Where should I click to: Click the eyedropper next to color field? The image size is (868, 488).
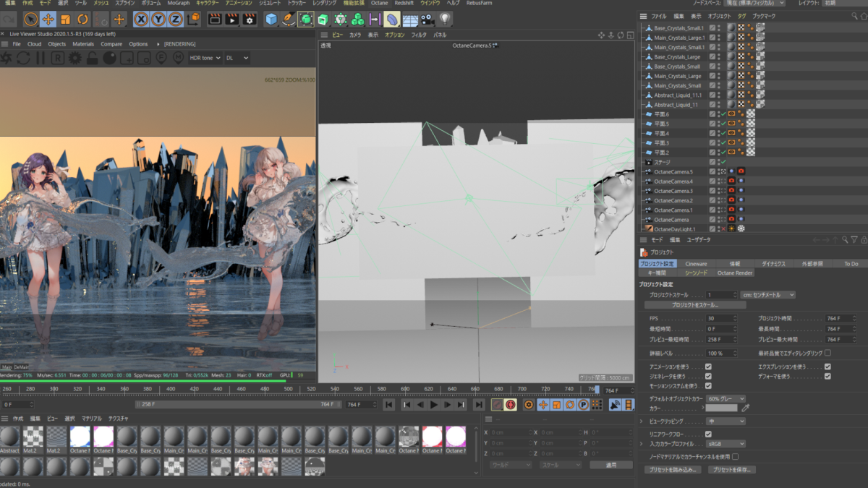tap(746, 408)
